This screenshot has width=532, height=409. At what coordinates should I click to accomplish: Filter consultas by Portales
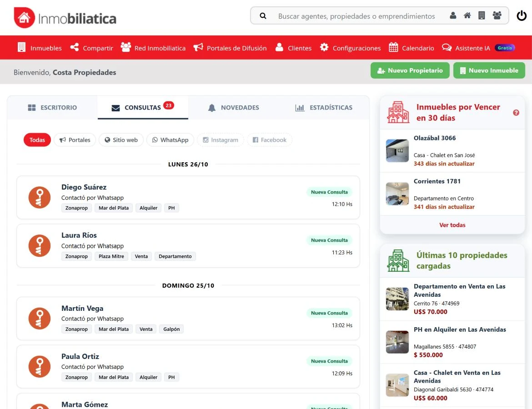[x=75, y=140]
